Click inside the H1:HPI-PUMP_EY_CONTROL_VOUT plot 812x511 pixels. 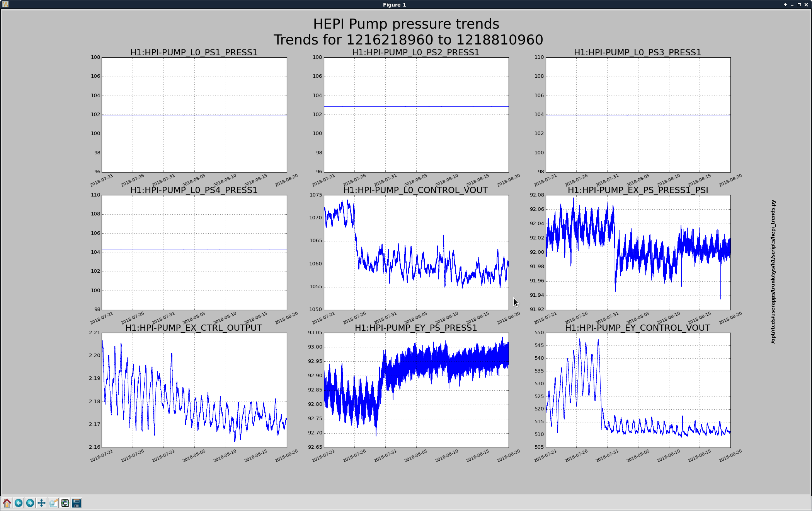(x=638, y=390)
